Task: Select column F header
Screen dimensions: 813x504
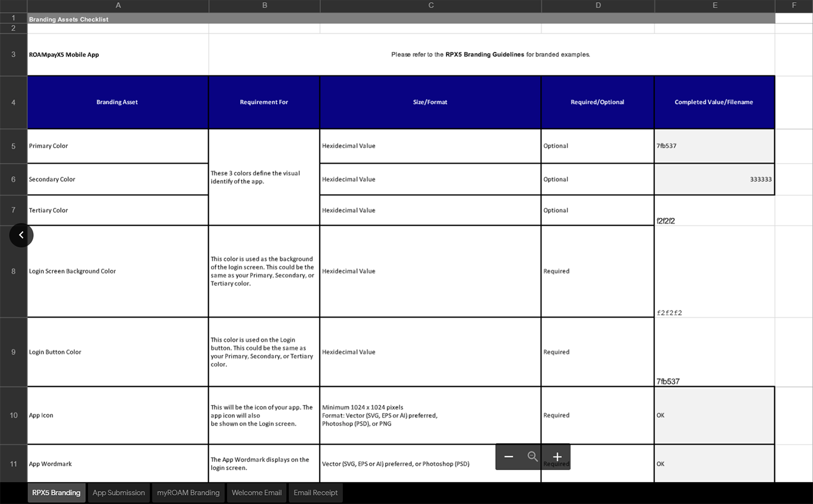Action: pos(794,6)
